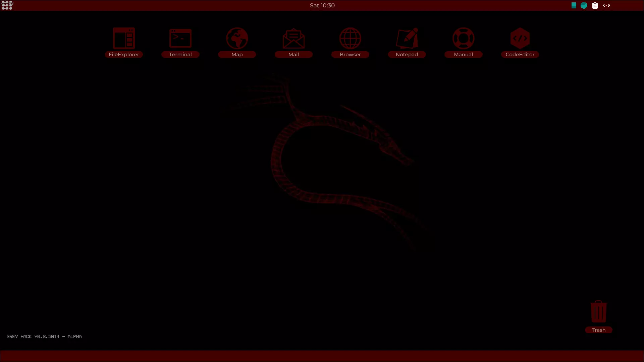Launch the Terminal application icon
The image size is (644, 362).
pos(180,39)
